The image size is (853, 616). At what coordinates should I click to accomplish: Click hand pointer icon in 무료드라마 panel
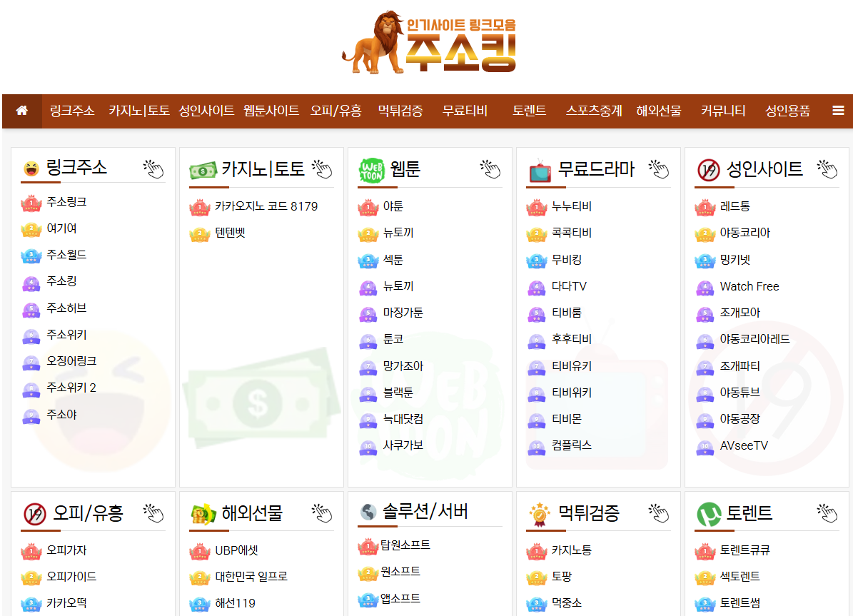tap(659, 168)
